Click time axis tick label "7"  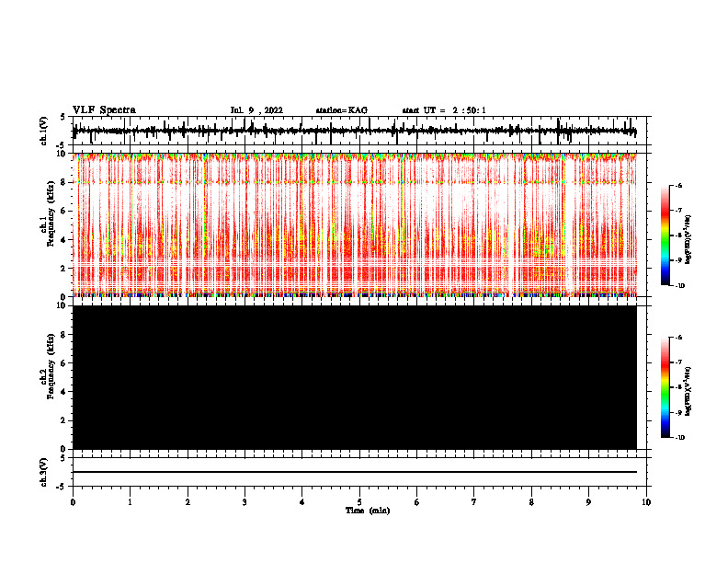474,502
